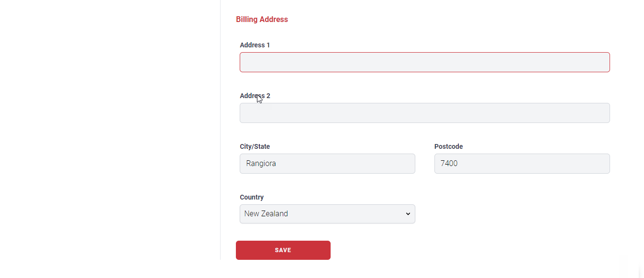Screen dimensions: 644x278
Task: Click on the 7400 postcode value
Action: 449,164
